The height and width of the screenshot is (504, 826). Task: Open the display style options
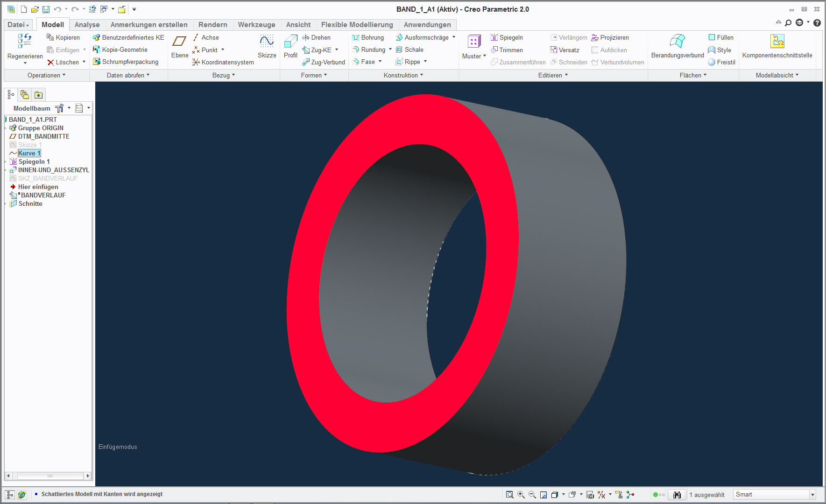click(555, 495)
